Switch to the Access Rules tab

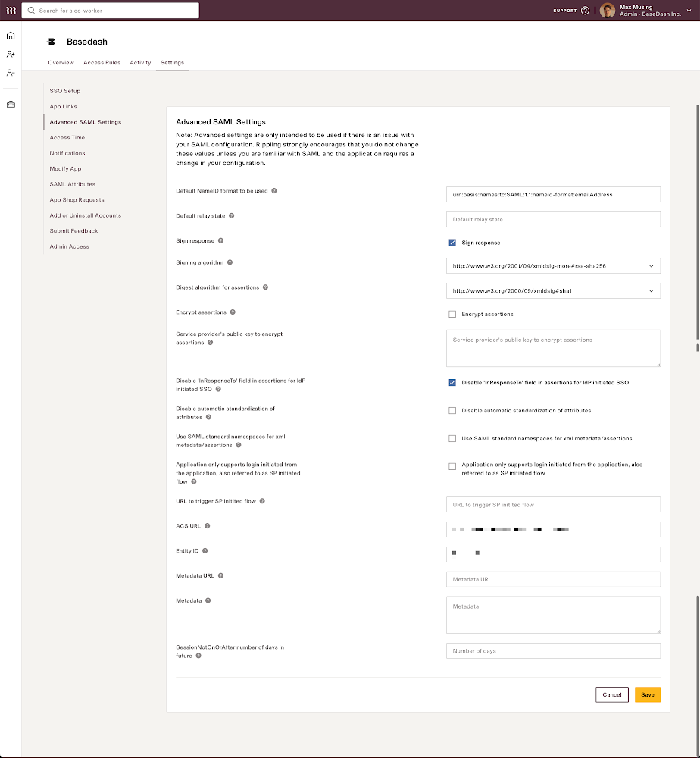102,62
